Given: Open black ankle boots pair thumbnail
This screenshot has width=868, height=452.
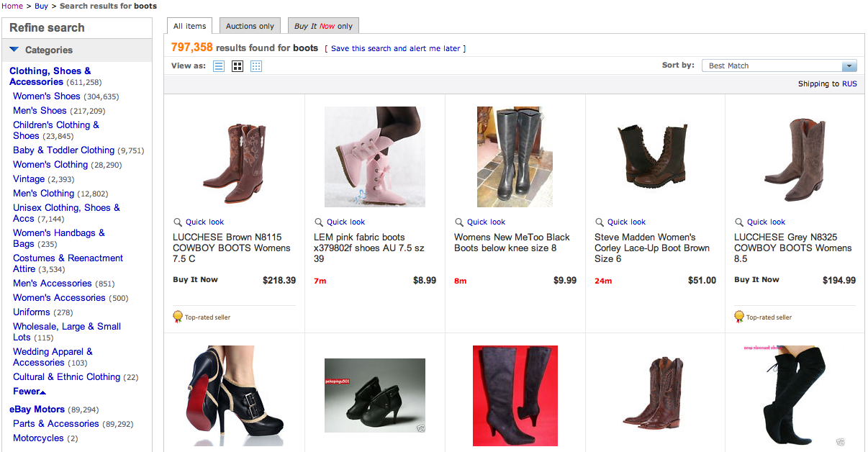Looking at the screenshot, I should pyautogui.click(x=375, y=395).
